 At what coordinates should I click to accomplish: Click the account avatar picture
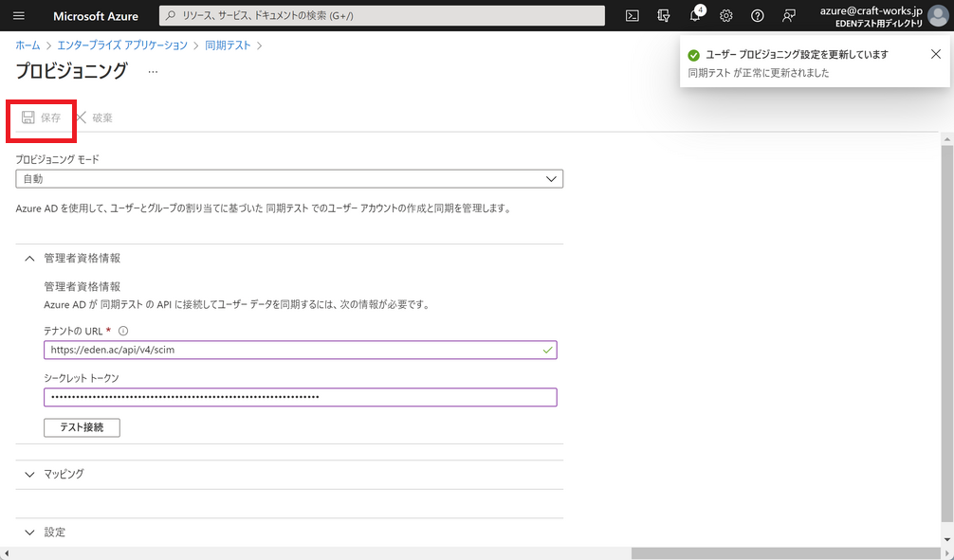click(938, 16)
